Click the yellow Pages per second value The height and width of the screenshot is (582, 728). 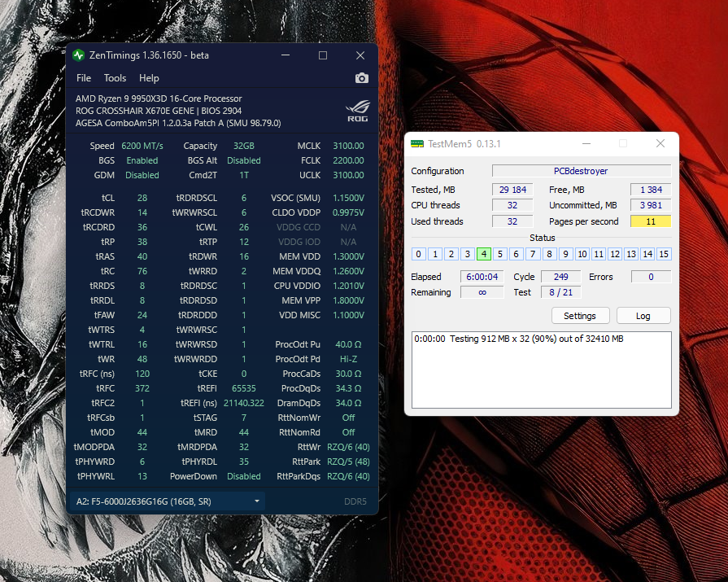(651, 221)
